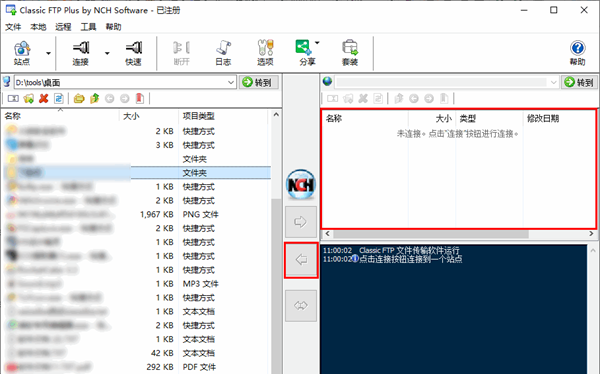Click the local panel 转到 go button
Screen dimensions: 600x374
click(x=259, y=82)
